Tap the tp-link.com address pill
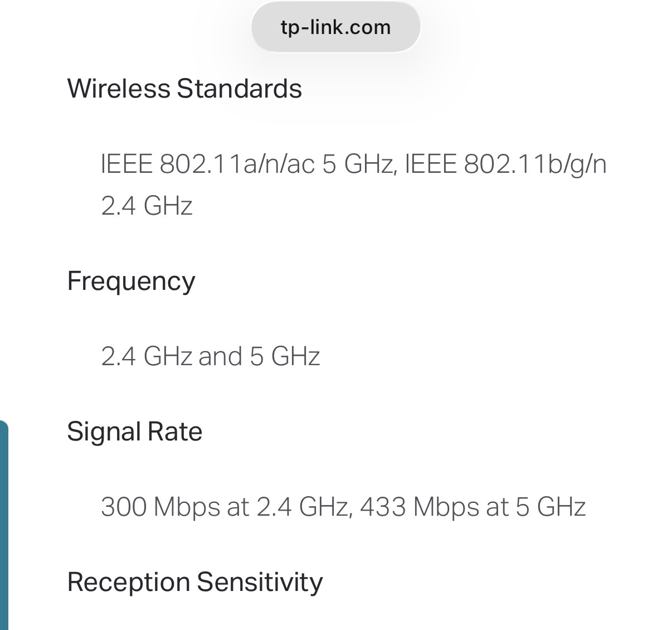 pos(335,27)
